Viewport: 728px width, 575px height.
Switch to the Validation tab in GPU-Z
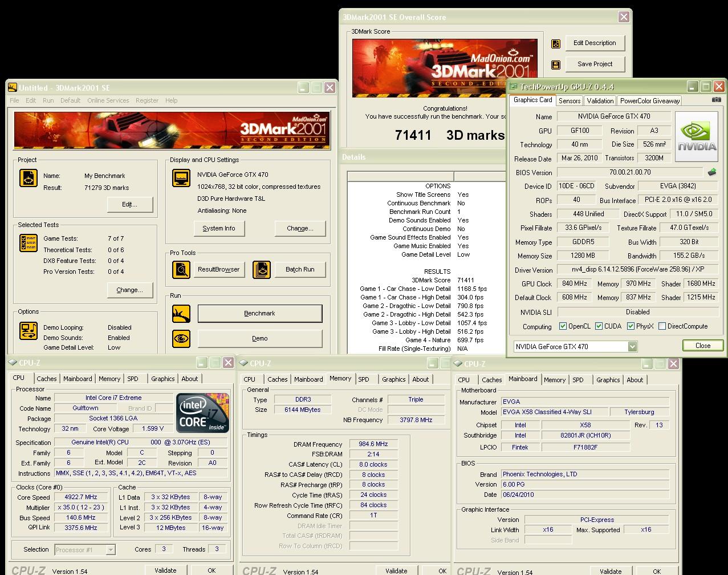pos(600,101)
